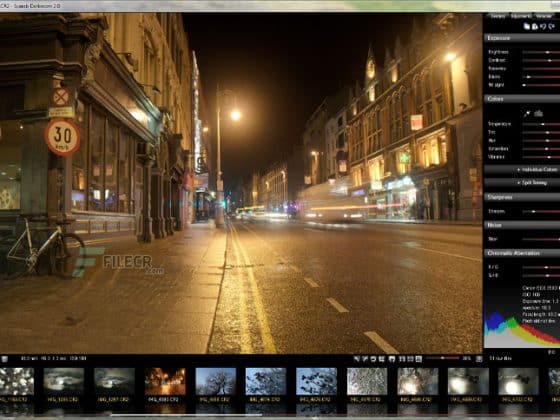The width and height of the screenshot is (560, 420).
Task: Click the Canon EOS camera model text
Action: point(541,288)
